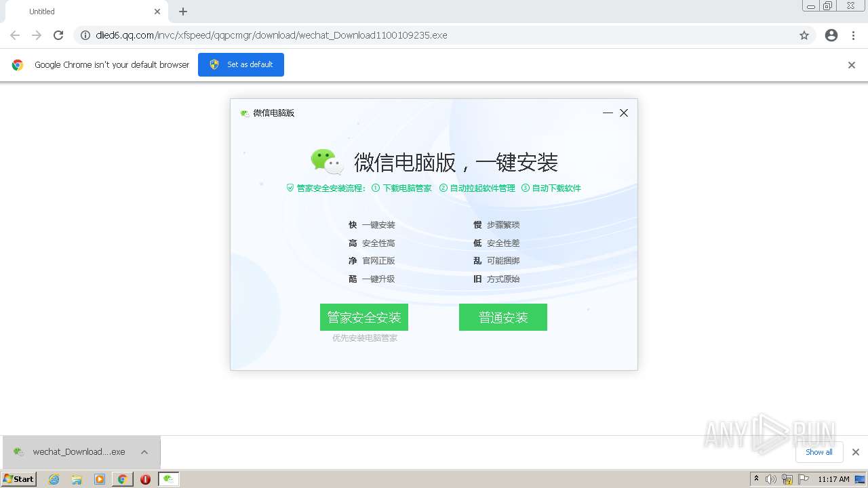868x488 pixels.
Task: Expand the download item options chevron
Action: pyautogui.click(x=144, y=452)
